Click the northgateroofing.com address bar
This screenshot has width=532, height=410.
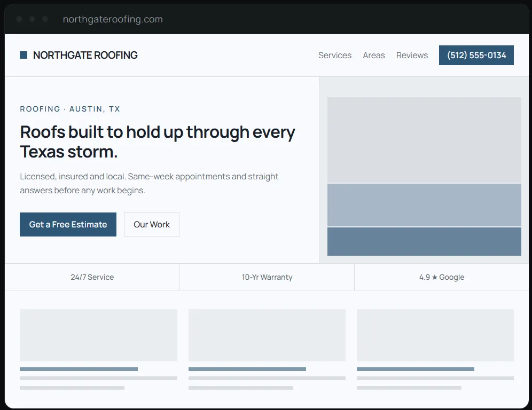coord(113,19)
